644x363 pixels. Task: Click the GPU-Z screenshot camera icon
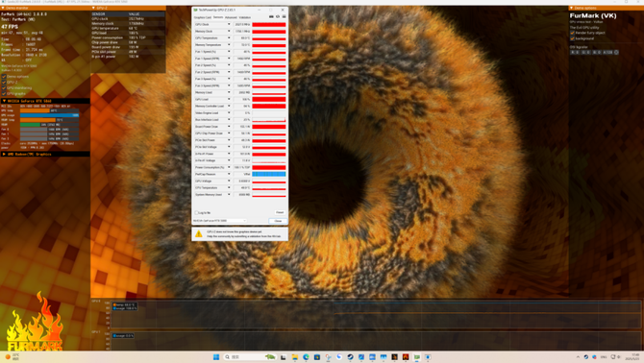271,17
